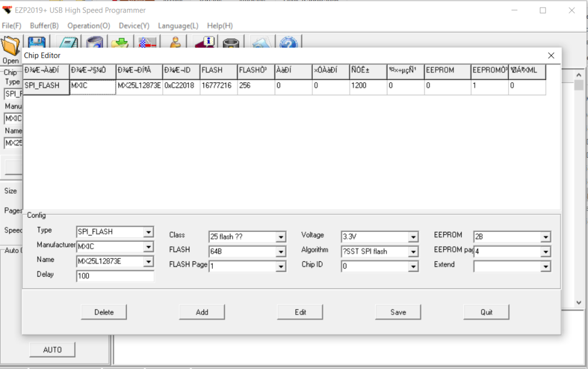Expand the Type dropdown in Config
Viewport: 588px width, 369px height.
(149, 232)
